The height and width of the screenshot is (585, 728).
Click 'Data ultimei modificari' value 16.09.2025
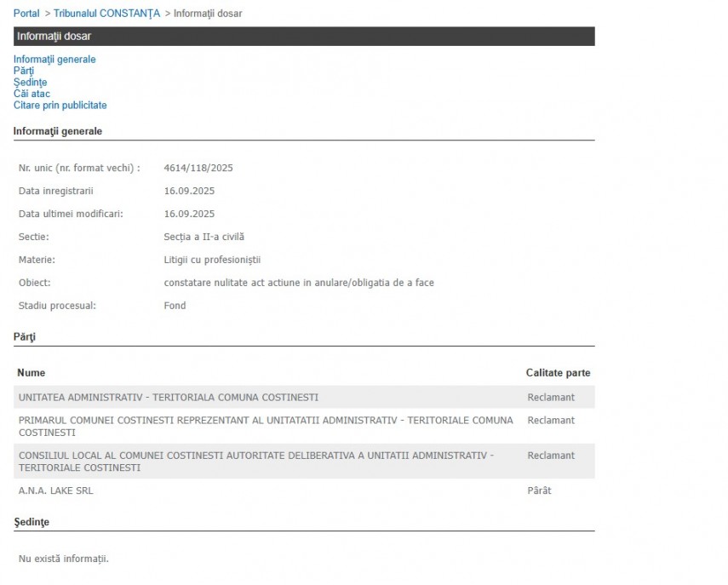(189, 214)
